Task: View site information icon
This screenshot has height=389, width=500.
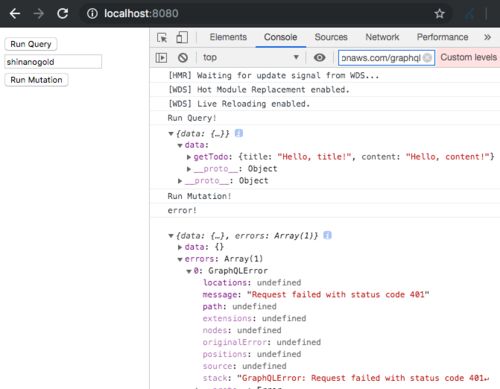Action: click(x=92, y=14)
